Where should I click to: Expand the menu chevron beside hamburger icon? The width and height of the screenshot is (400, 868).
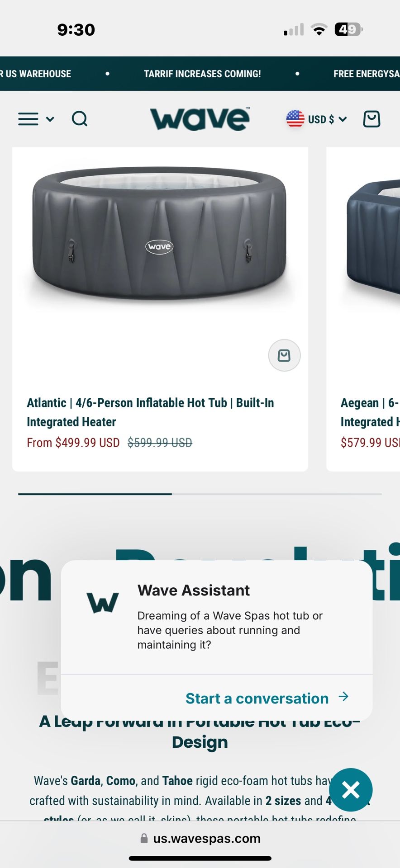(x=50, y=119)
